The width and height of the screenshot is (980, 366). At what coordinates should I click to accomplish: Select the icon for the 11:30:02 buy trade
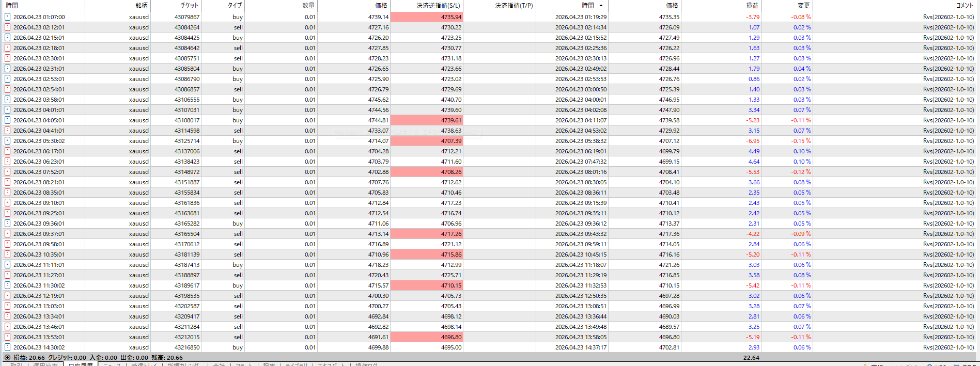[x=7, y=285]
